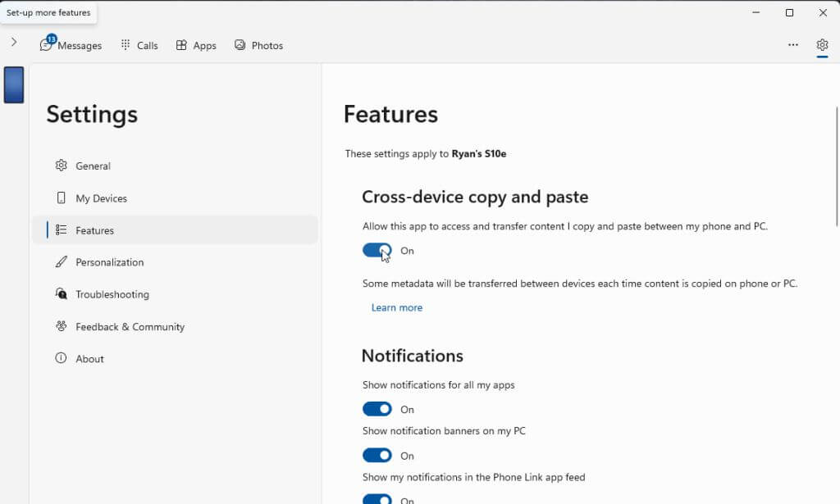Open the settings gear icon
Viewport: 840px width, 504px height.
tap(822, 45)
